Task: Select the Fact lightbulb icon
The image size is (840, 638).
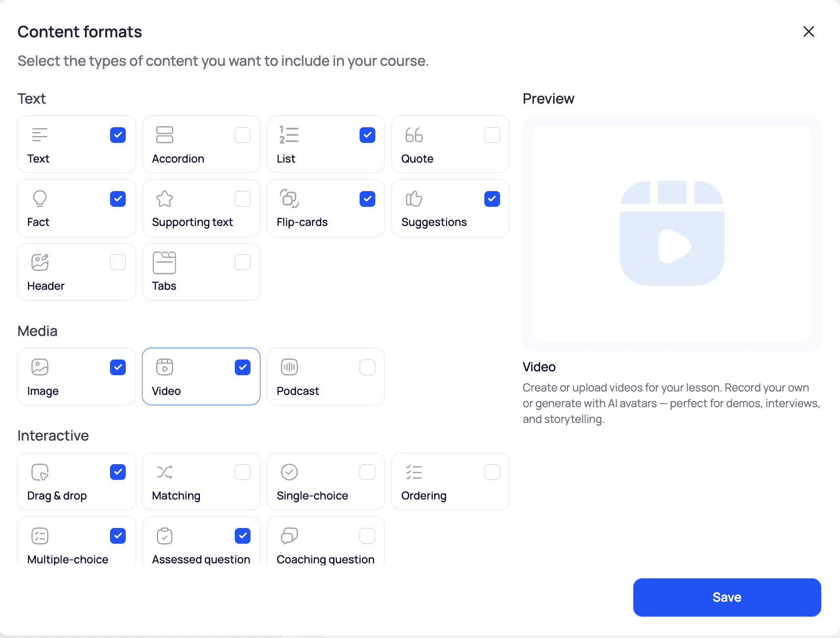Action: coord(40,198)
